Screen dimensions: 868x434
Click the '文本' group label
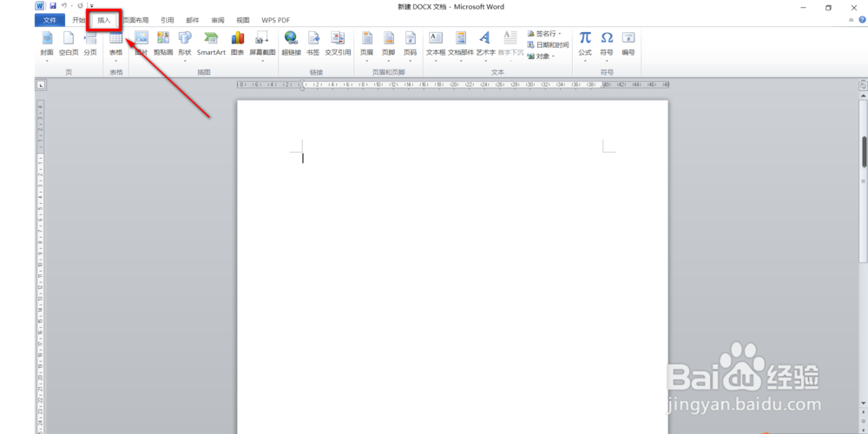[497, 72]
